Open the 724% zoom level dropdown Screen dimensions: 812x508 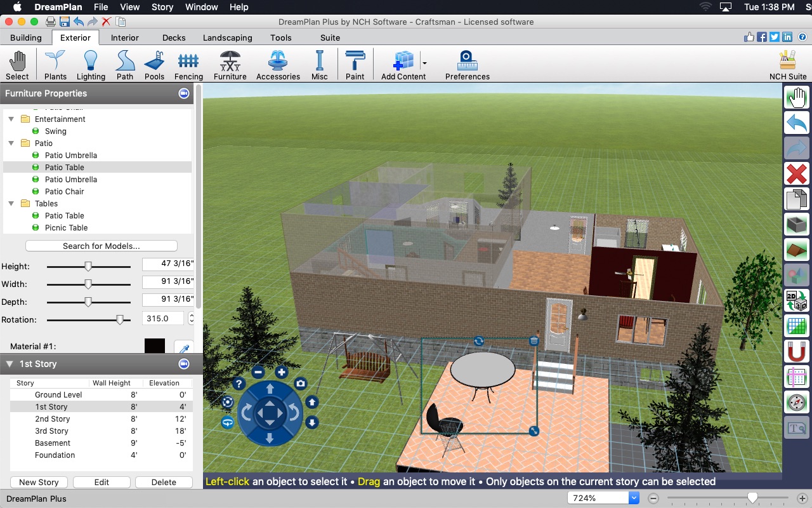click(x=633, y=498)
